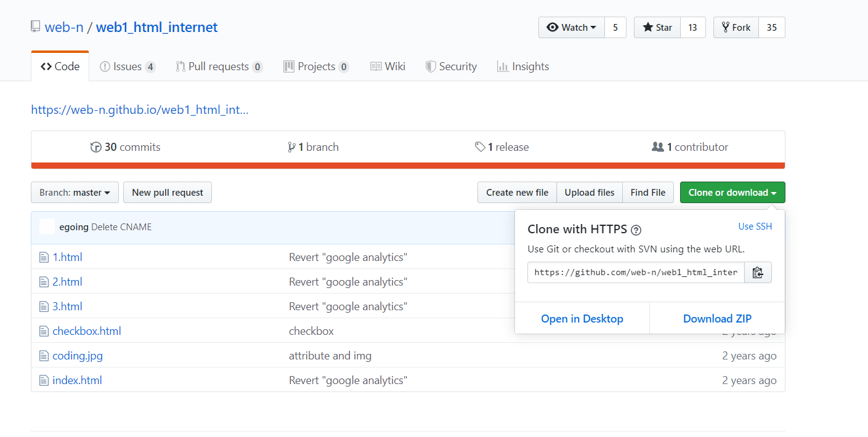
Task: Switch to Use SSH
Action: click(x=755, y=227)
